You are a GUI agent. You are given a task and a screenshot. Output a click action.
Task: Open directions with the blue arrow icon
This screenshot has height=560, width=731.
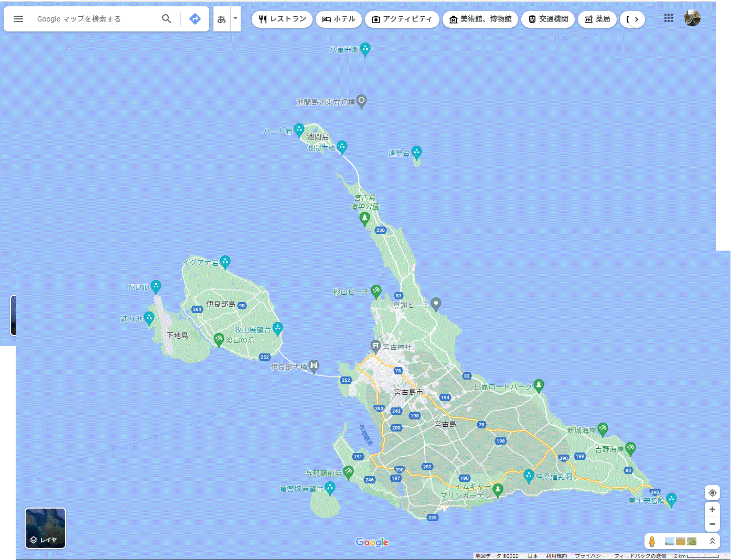click(195, 19)
